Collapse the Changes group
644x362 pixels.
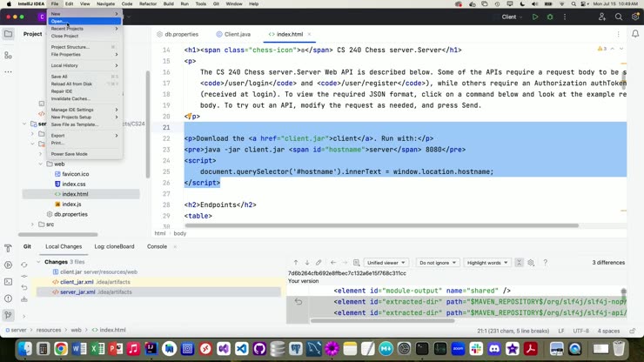pos(38,262)
